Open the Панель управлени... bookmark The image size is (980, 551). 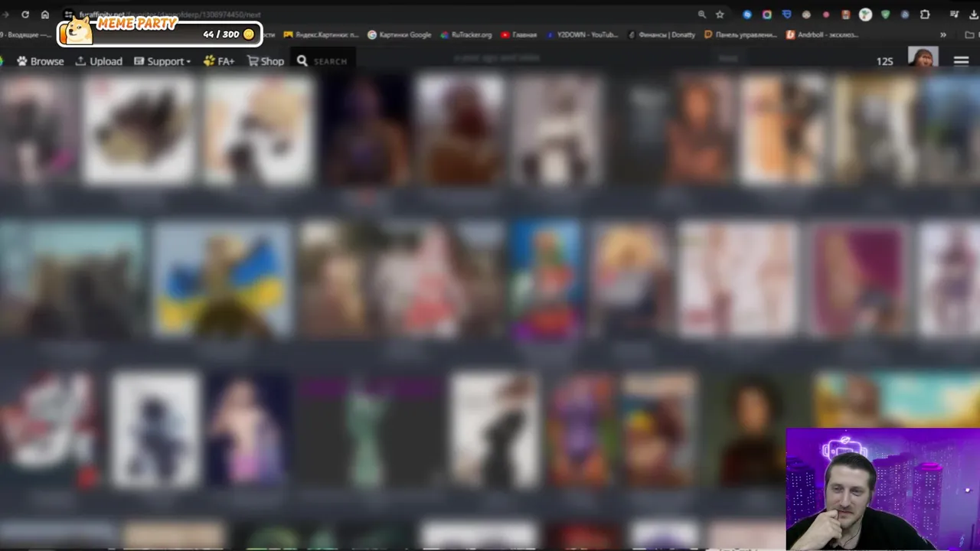(740, 34)
